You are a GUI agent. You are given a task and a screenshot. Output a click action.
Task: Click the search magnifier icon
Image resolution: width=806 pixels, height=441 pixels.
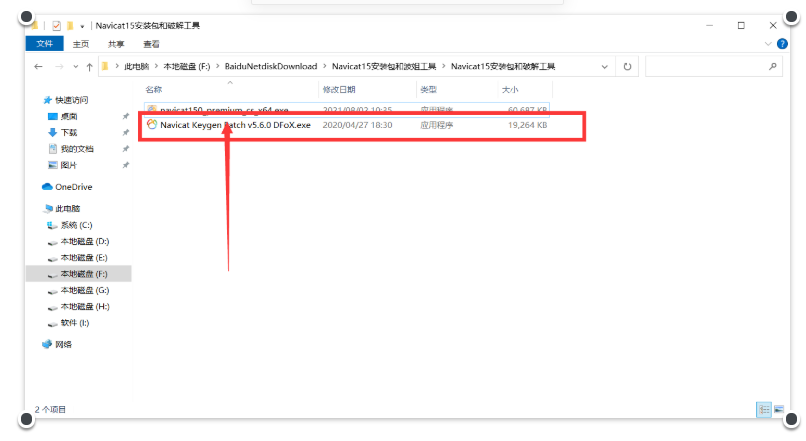(773, 66)
